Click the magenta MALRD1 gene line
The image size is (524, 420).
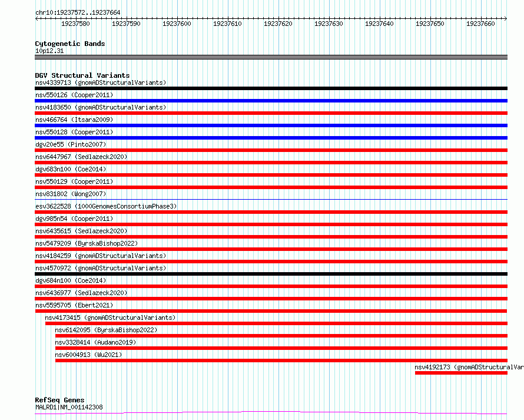click(x=271, y=413)
